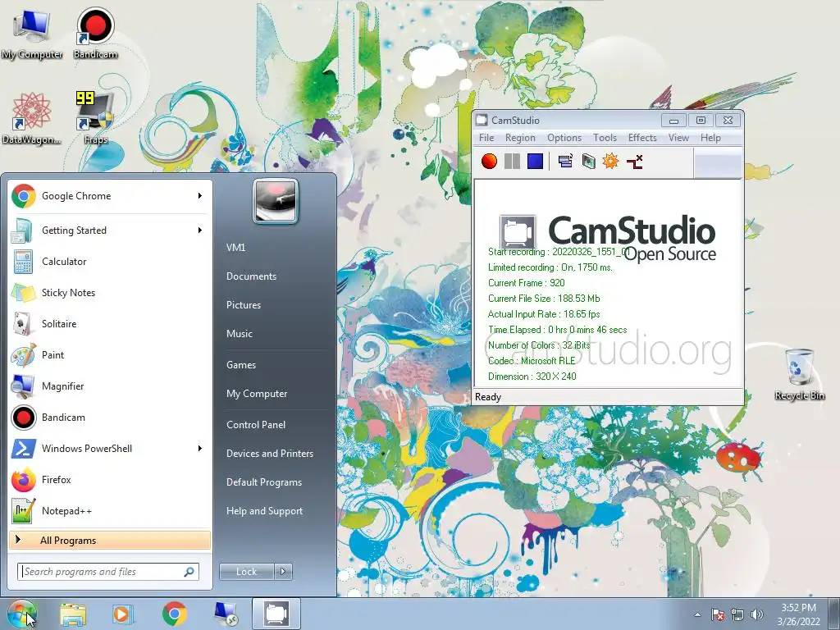Expand Windows PowerShell jump list arrow

[200, 449]
